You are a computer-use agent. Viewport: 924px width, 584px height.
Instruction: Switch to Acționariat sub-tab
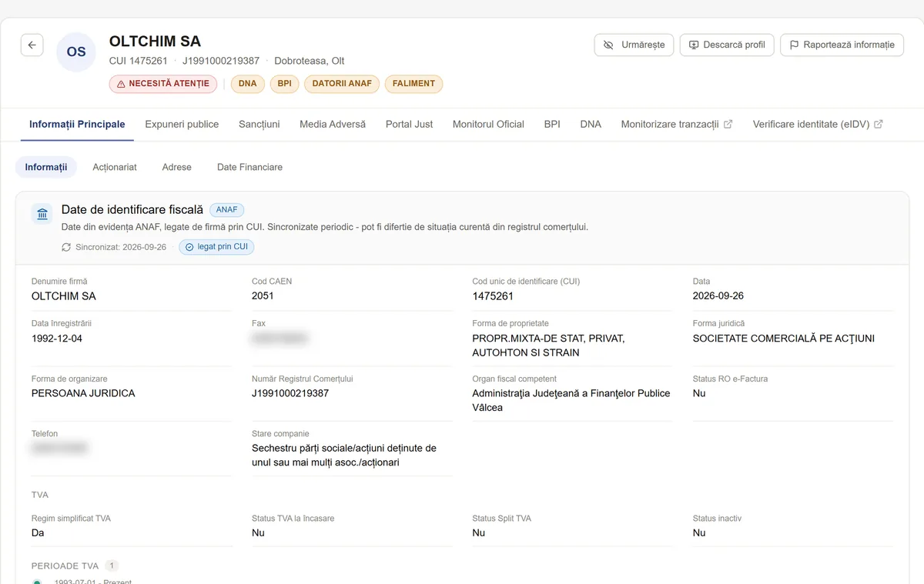(x=115, y=167)
